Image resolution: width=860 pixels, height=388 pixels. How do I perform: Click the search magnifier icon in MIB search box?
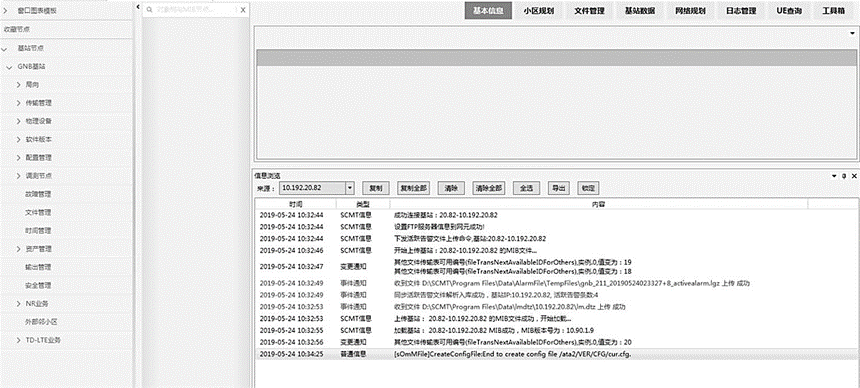tap(148, 9)
